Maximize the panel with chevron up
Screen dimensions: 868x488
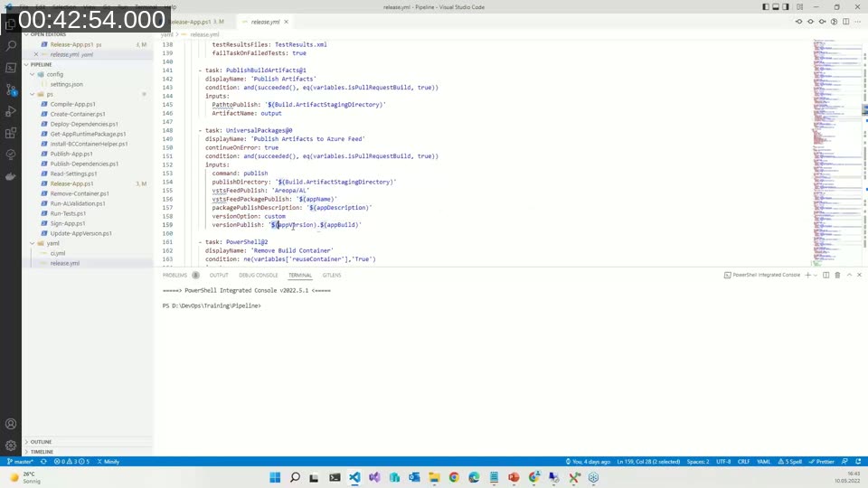pyautogui.click(x=849, y=275)
